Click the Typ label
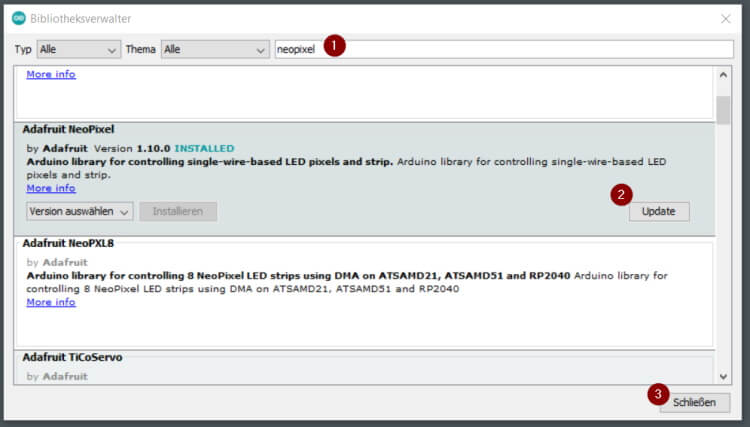Viewport: 750px width, 427px height. tap(23, 49)
